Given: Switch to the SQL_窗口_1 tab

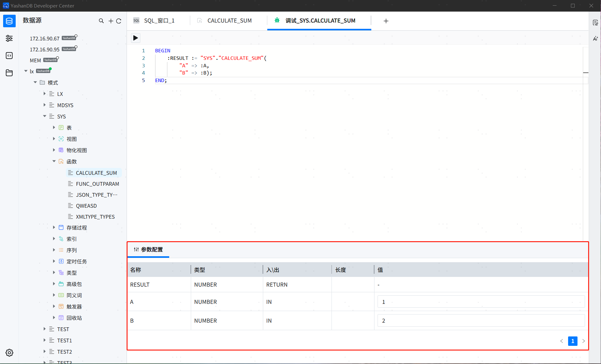Looking at the screenshot, I should pos(159,20).
